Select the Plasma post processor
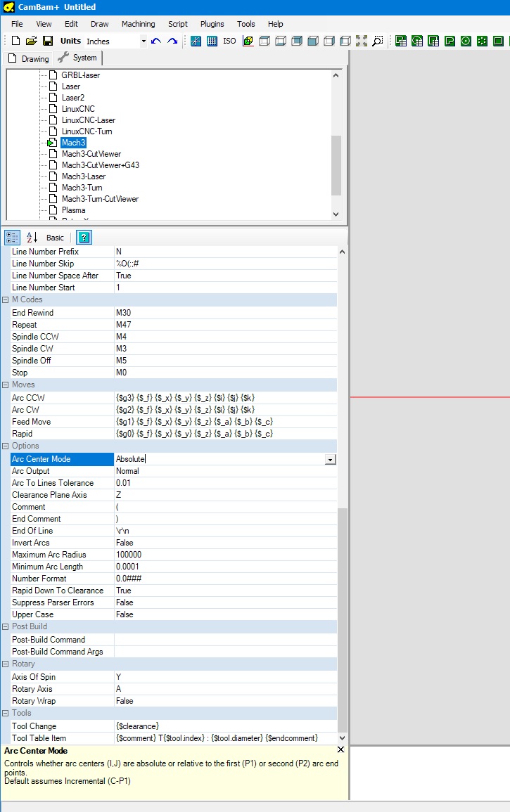Screen dimensions: 510x812 coord(74,210)
